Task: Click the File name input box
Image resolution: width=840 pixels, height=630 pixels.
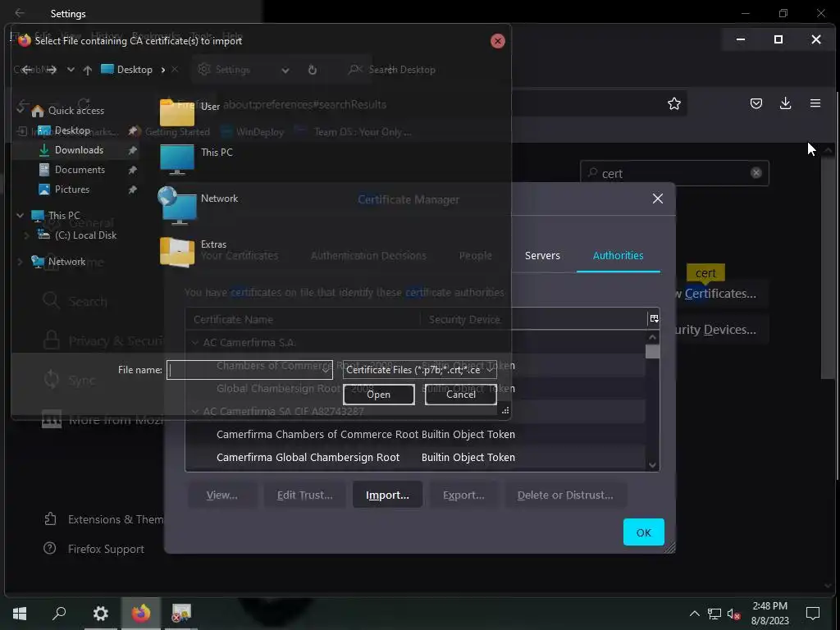Action: (249, 370)
